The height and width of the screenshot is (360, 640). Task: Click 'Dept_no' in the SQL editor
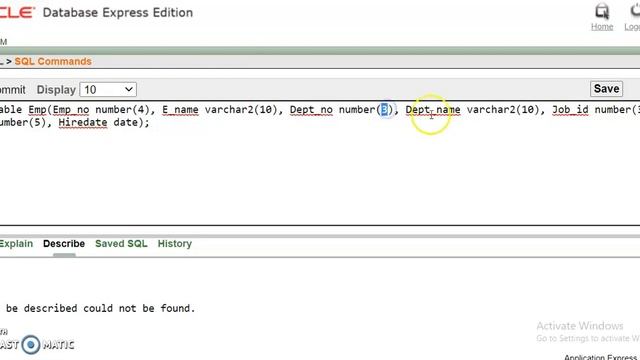pyautogui.click(x=311, y=110)
